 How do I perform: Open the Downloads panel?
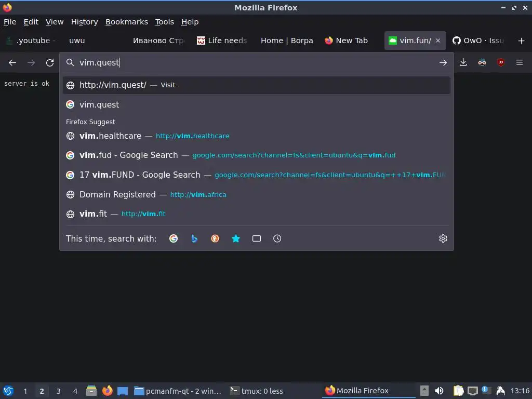pos(463,62)
